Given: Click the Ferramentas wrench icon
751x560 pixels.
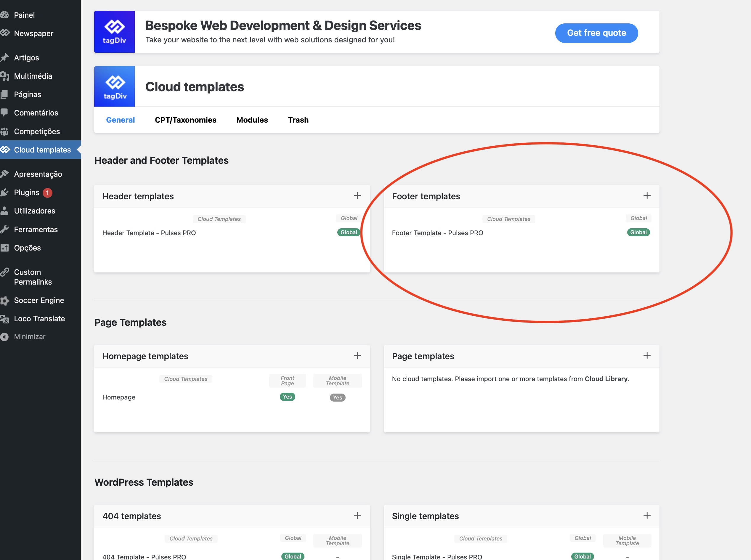Looking at the screenshot, I should [4, 229].
